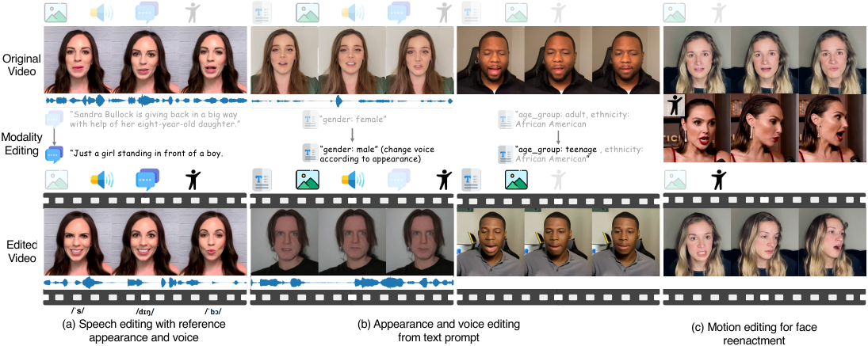Click the faded image icon above the blonde woman's edited video
868x346 pixels.
pyautogui.click(x=675, y=180)
